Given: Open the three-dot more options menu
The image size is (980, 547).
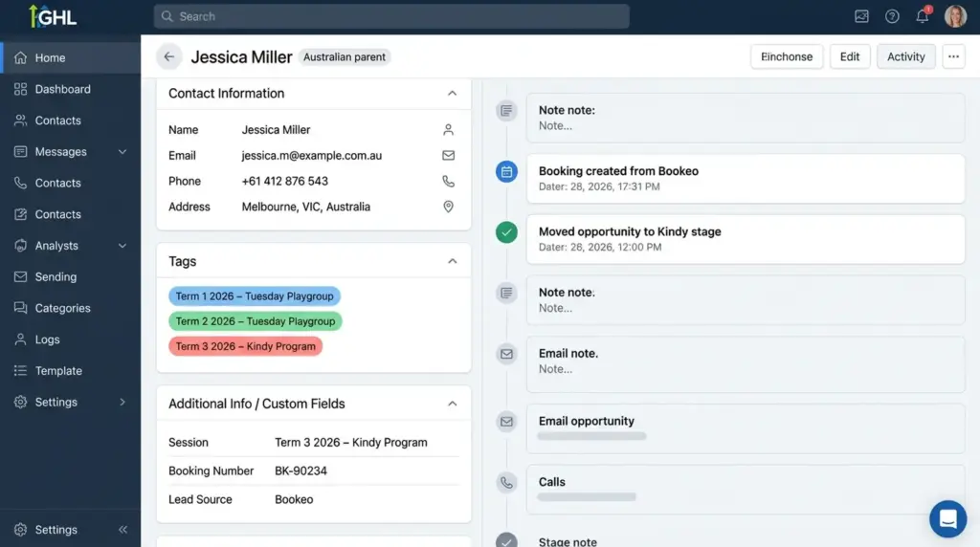Looking at the screenshot, I should (953, 56).
